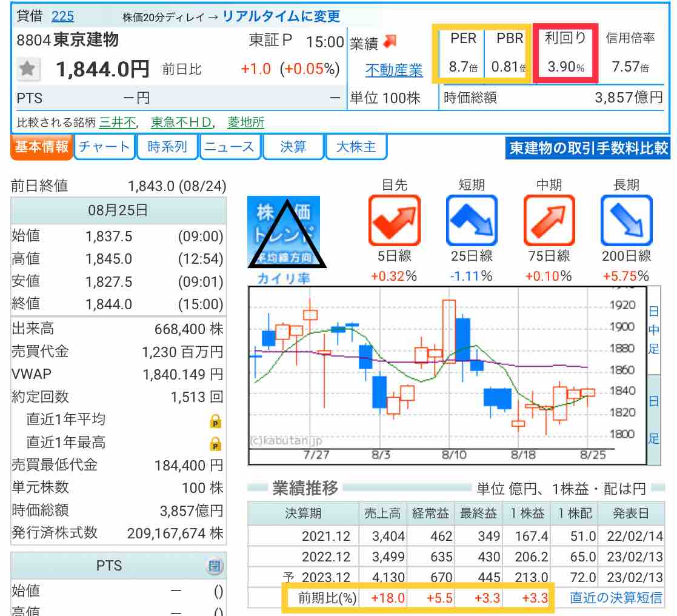Screen dimensions: 677x616
Task: Click the lock icon on the 直近1年平均 row
Action: 215,421
